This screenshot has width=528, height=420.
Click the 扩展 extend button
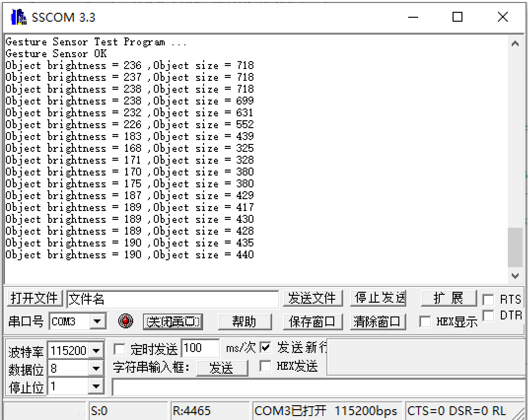(449, 298)
